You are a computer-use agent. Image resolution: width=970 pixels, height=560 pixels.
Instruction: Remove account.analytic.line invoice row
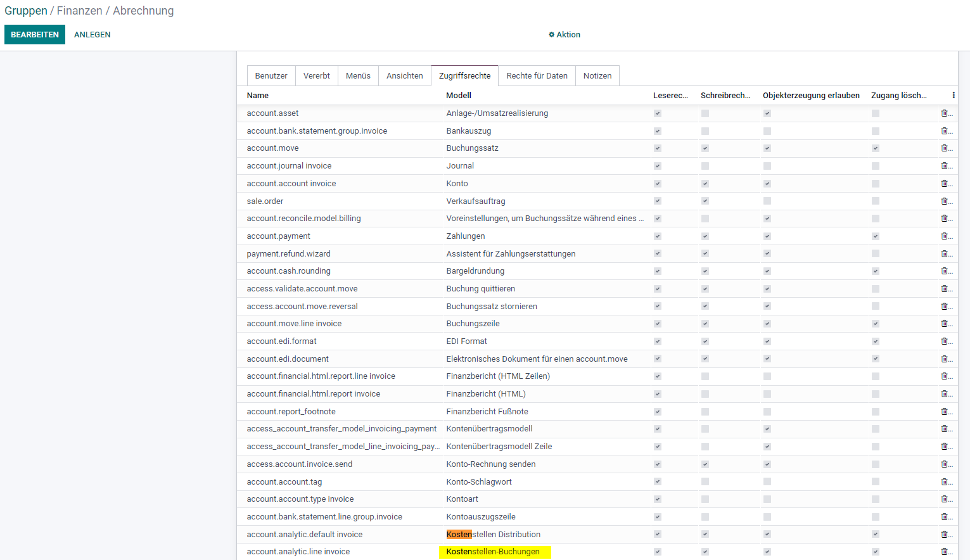pyautogui.click(x=945, y=552)
